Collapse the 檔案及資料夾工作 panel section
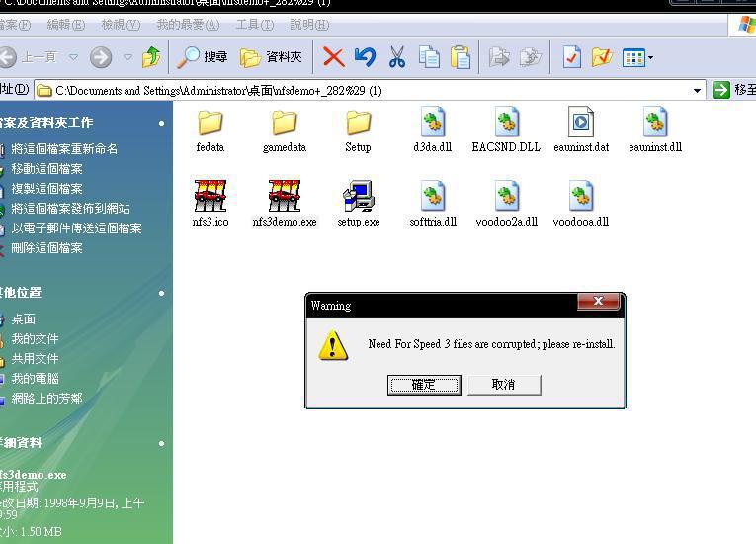This screenshot has width=756, height=544. [x=161, y=123]
